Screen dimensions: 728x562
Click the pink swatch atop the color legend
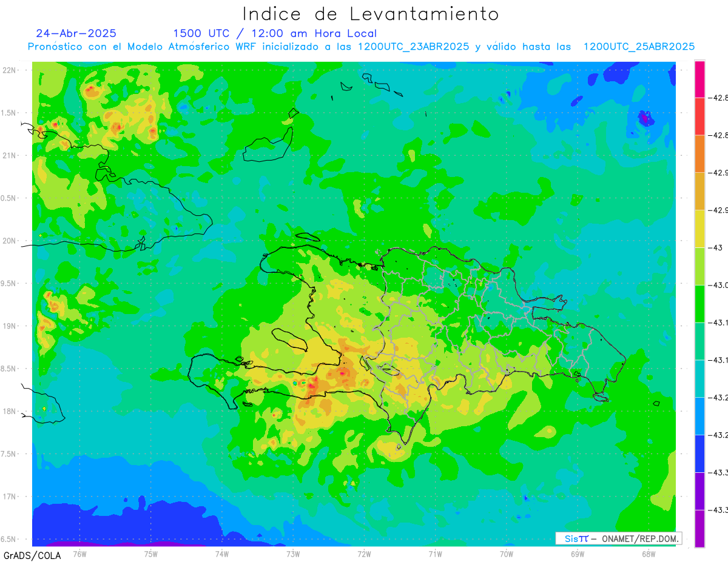pyautogui.click(x=699, y=79)
